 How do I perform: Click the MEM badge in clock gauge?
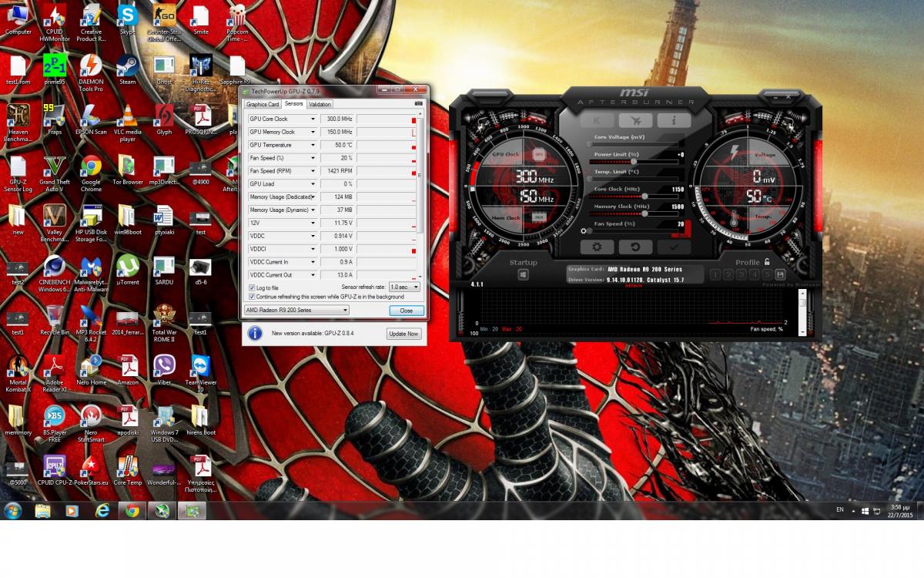(539, 217)
